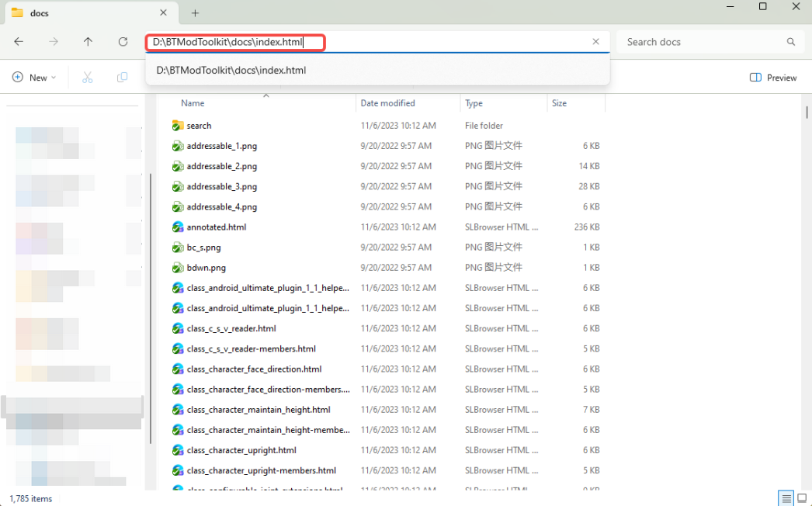
Task: Select file name bdwn.png
Action: point(206,268)
